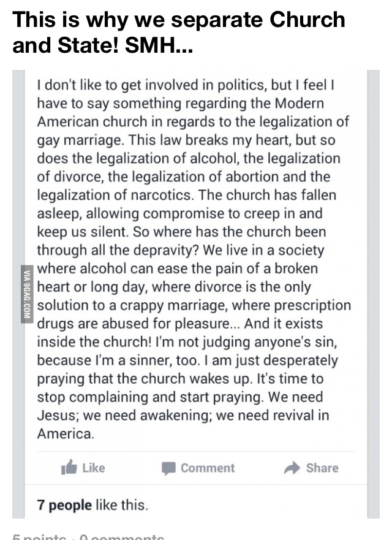Open the "7 people" likes list
This screenshot has width=392, height=540.
click(64, 505)
